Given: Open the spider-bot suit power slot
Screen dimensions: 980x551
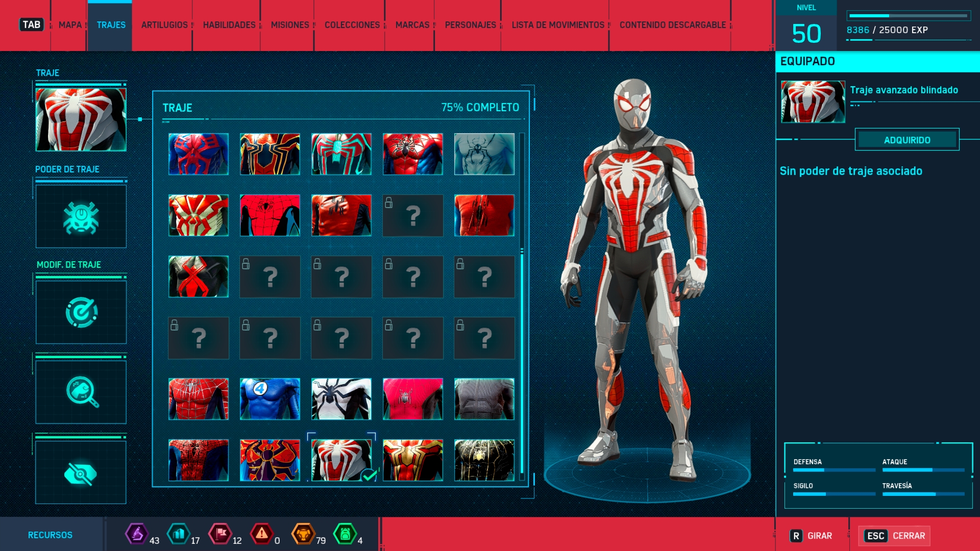Looking at the screenshot, I should tap(81, 217).
